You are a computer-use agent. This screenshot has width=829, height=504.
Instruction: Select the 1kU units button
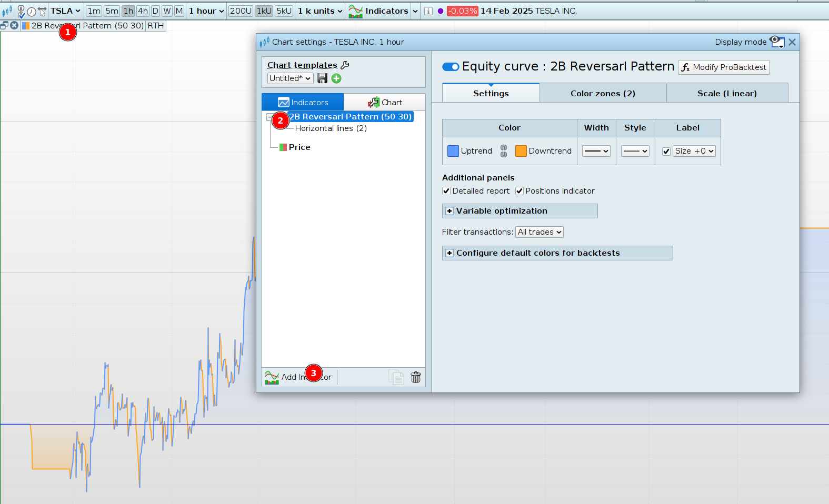tap(264, 11)
